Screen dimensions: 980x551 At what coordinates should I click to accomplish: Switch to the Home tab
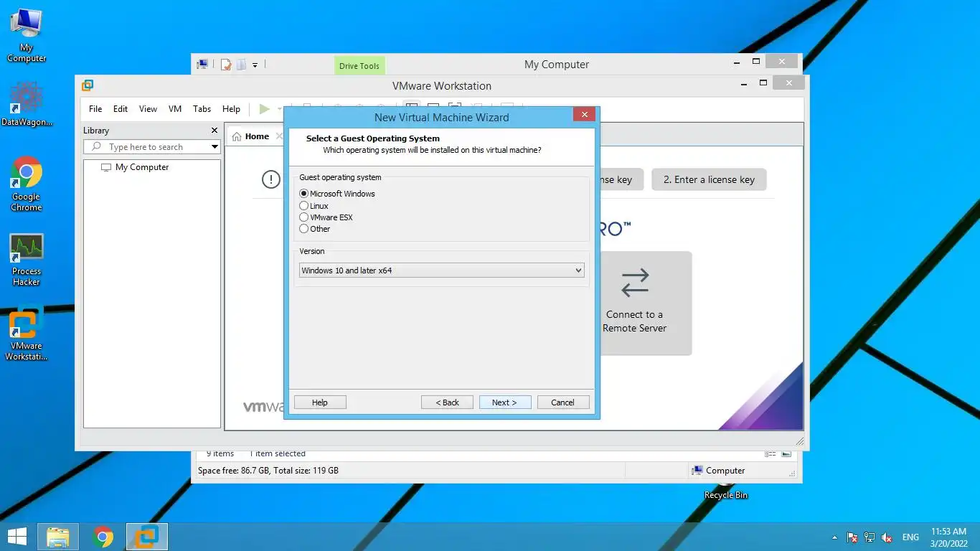click(257, 136)
